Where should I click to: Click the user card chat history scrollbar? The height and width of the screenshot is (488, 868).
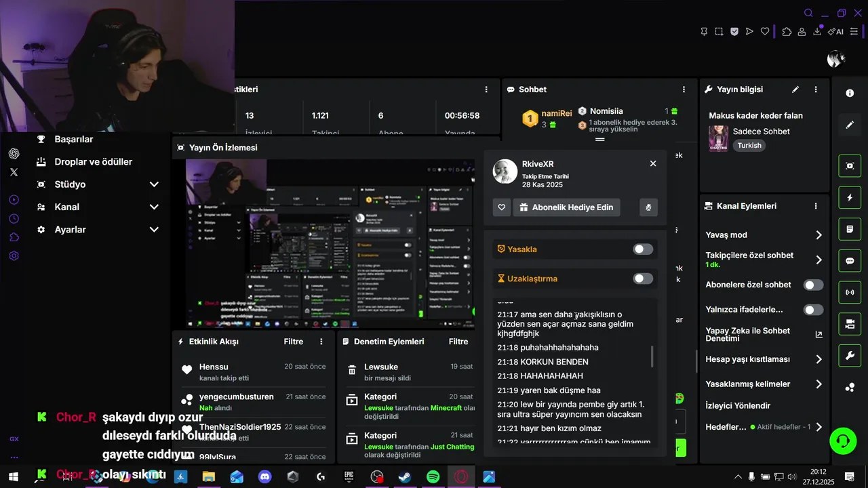click(652, 357)
